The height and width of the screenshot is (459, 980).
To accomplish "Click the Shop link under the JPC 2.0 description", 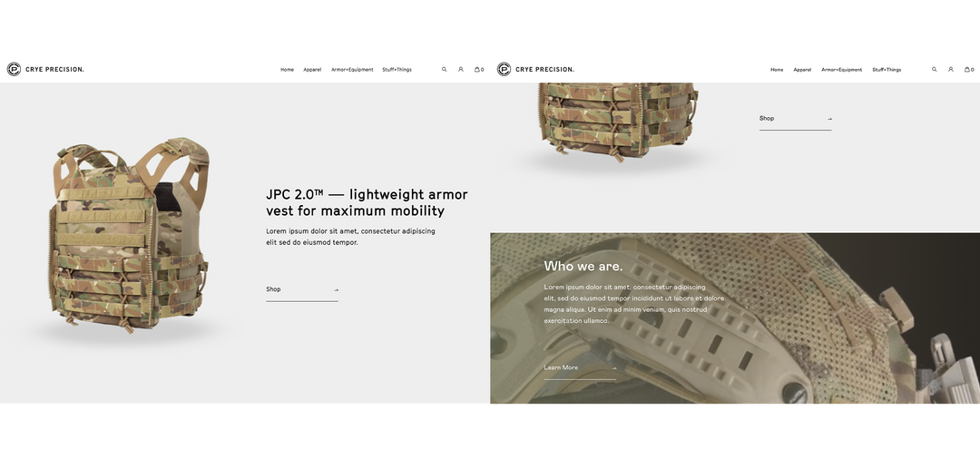I will point(302,290).
